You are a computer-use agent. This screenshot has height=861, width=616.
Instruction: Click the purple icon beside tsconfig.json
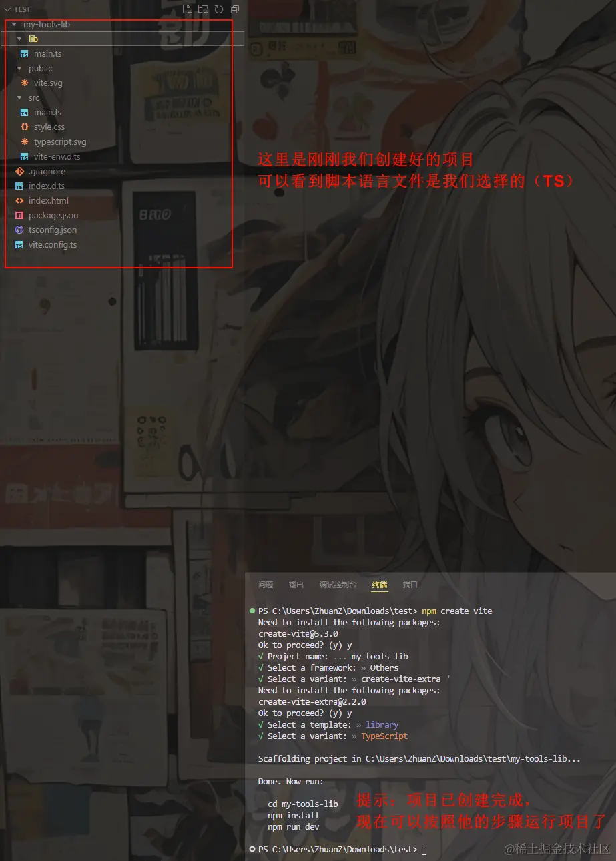[x=19, y=230]
